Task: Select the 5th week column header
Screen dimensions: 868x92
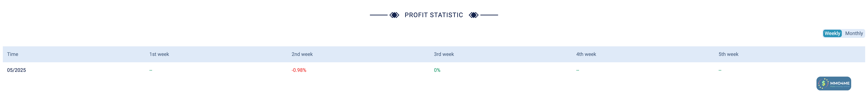Action: coord(728,54)
